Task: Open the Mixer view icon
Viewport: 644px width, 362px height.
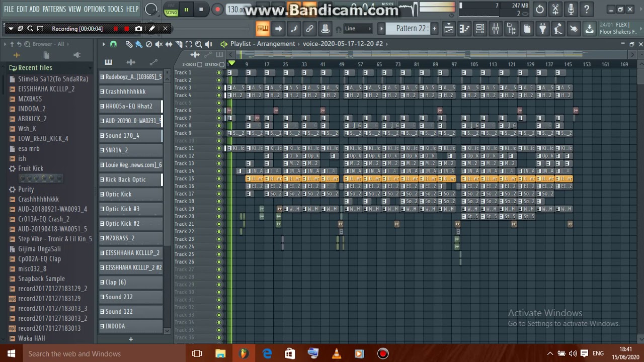Action: [x=496, y=29]
